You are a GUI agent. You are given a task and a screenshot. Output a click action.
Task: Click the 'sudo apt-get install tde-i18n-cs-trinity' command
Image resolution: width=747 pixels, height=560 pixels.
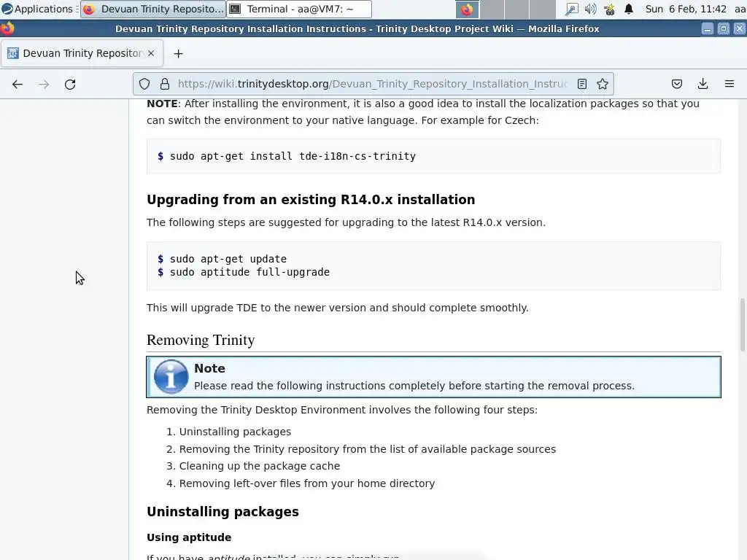pyautogui.click(x=293, y=156)
